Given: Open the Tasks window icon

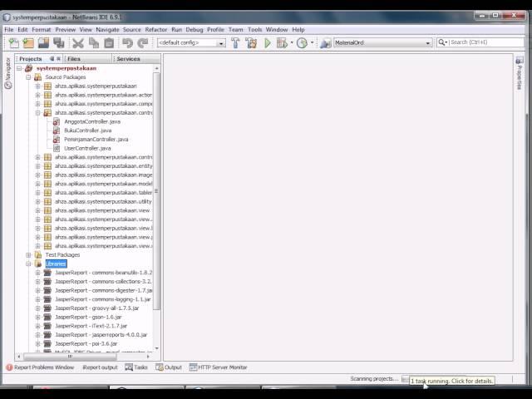Looking at the screenshot, I should 129,367.
